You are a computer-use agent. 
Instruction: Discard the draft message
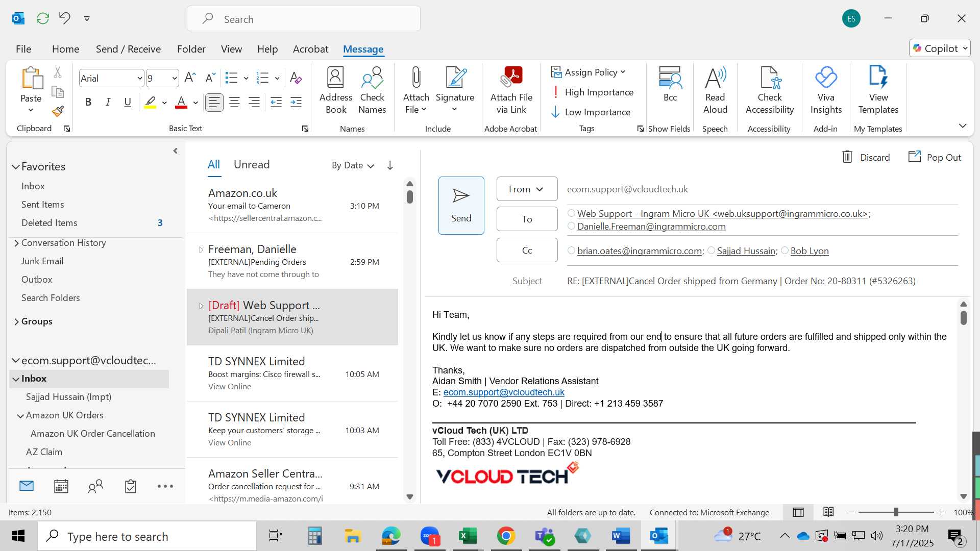pyautogui.click(x=866, y=157)
